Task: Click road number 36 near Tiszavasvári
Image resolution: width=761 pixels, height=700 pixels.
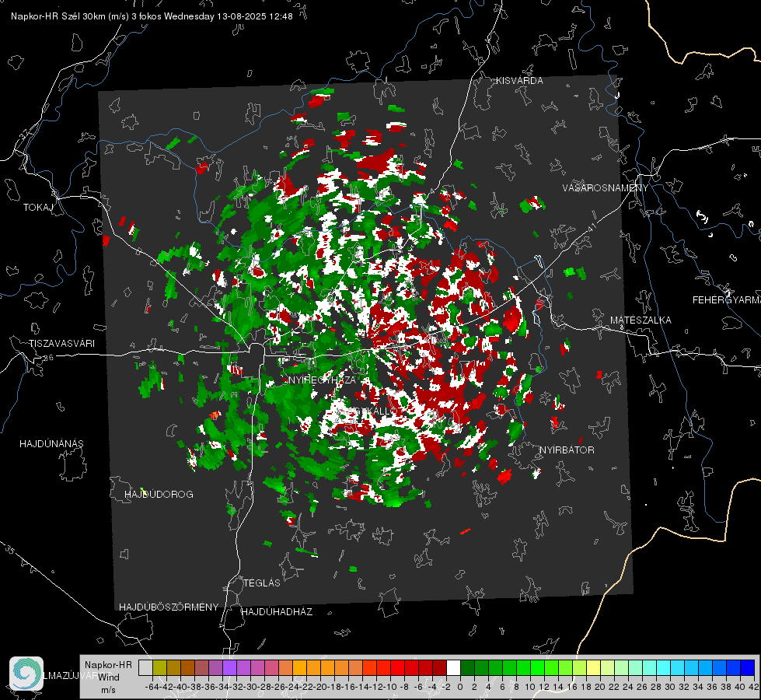Action: click(x=48, y=358)
